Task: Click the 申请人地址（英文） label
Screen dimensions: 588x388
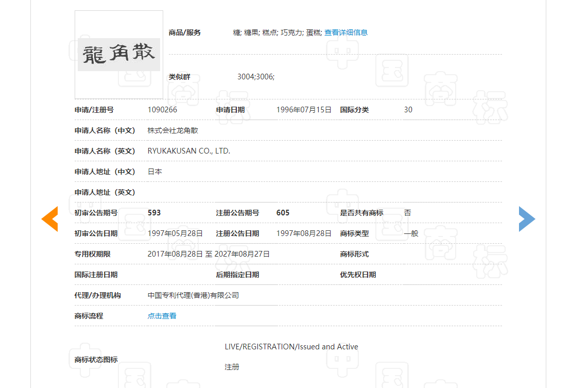Action: pos(105,192)
